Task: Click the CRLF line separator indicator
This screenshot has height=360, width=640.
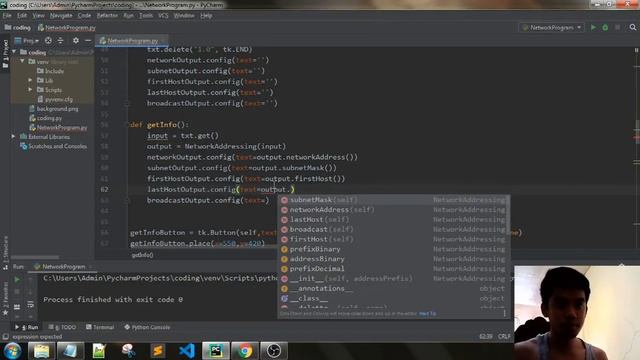Action: coord(504,336)
